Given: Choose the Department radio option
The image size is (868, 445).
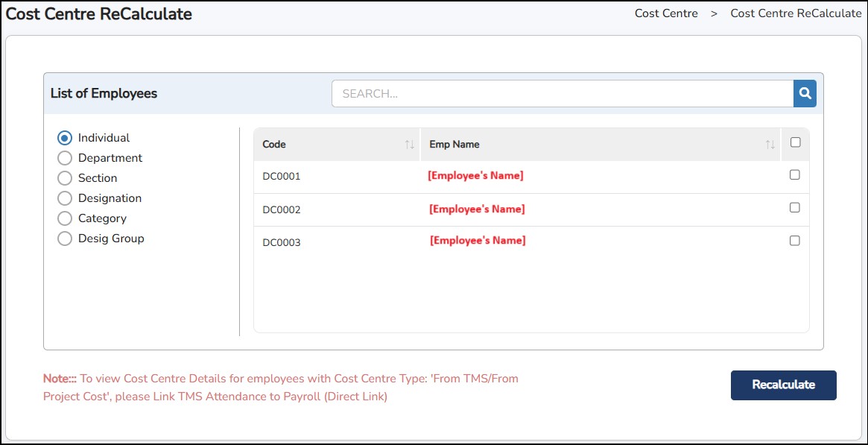Looking at the screenshot, I should coord(65,158).
